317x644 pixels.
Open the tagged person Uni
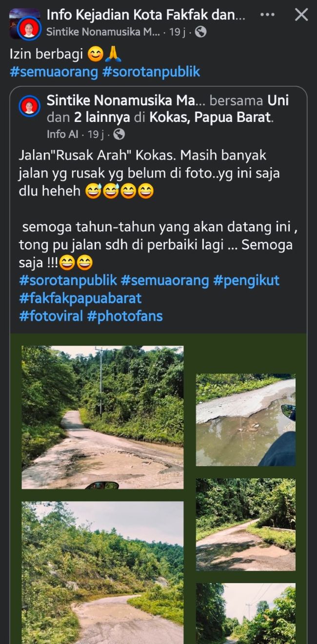278,100
